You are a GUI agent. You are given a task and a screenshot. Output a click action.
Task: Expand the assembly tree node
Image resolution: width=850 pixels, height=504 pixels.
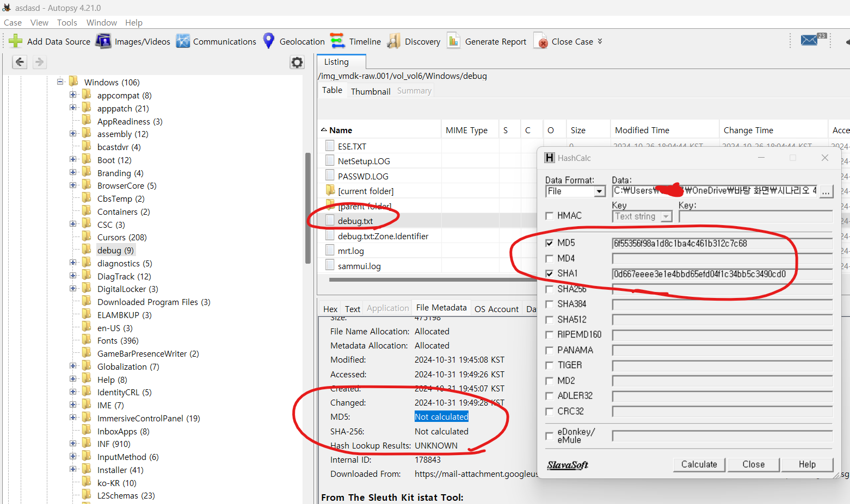point(73,133)
